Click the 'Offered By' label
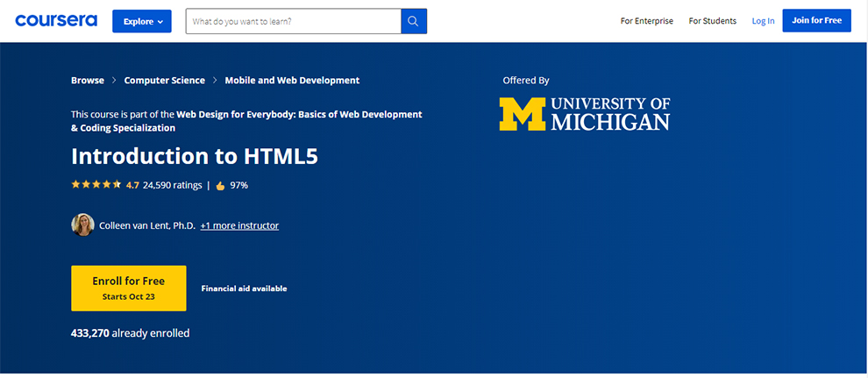The image size is (868, 378). [526, 81]
